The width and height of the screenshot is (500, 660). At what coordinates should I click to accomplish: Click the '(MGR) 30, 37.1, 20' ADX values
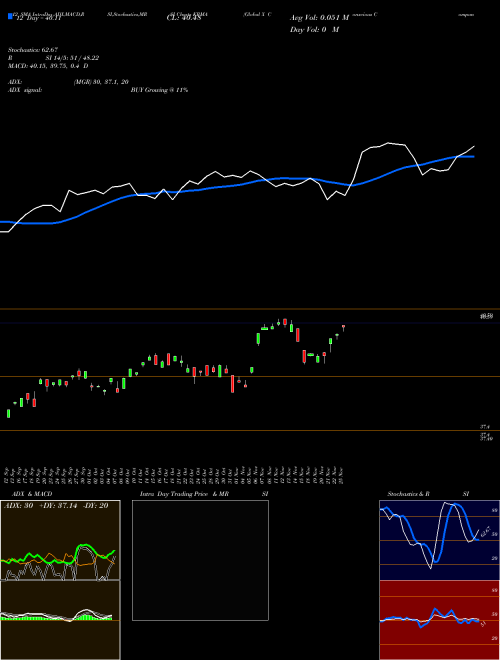tap(101, 82)
